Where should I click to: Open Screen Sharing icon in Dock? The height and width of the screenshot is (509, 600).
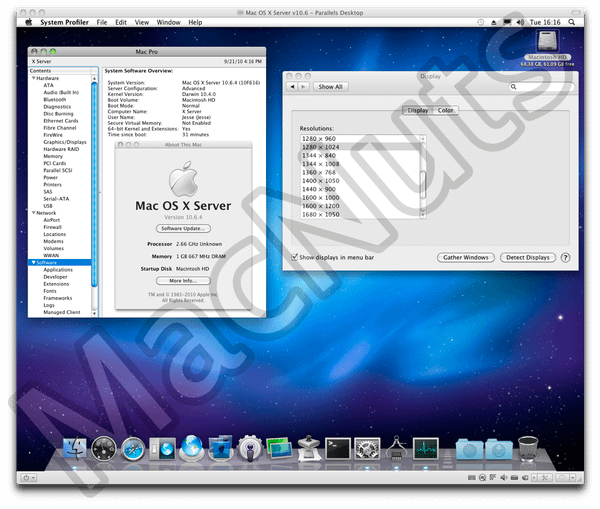point(279,448)
